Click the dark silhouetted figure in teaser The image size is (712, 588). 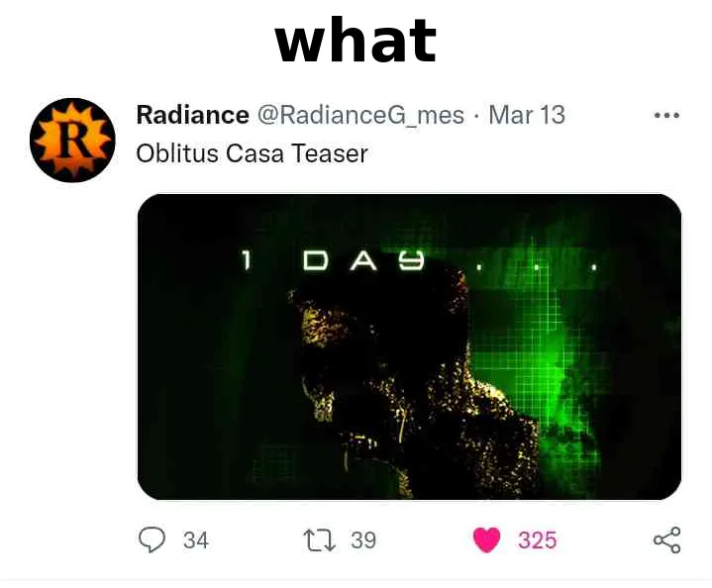click(x=409, y=381)
